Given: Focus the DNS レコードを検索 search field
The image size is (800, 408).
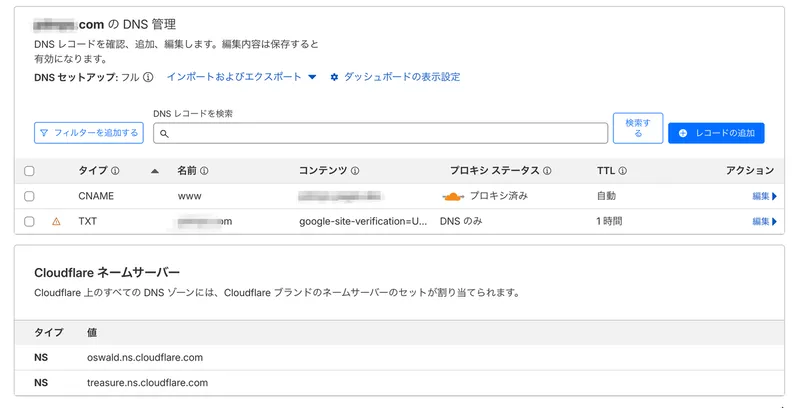Looking at the screenshot, I should (380, 133).
